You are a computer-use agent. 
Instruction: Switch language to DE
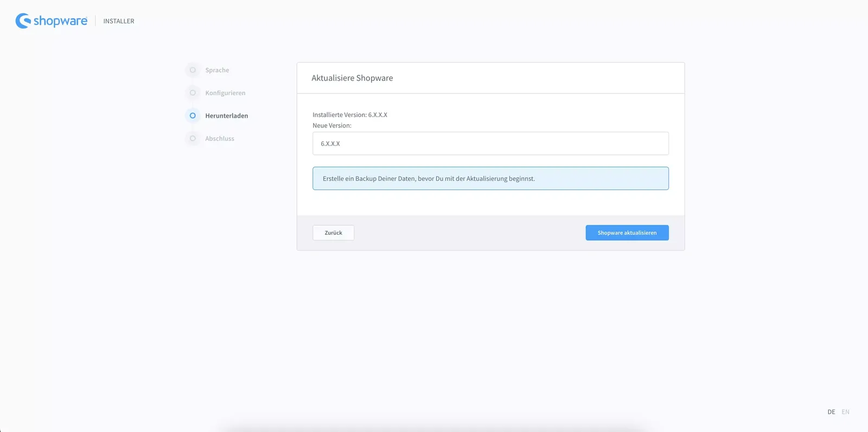tap(831, 412)
